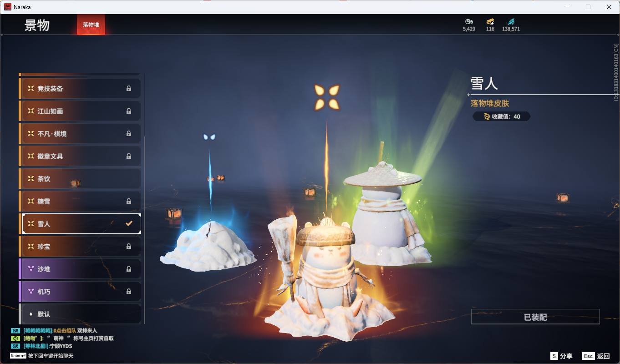The height and width of the screenshot is (364, 620).
Task: Click the lock icon on the 徽章文具 row
Action: point(129,156)
